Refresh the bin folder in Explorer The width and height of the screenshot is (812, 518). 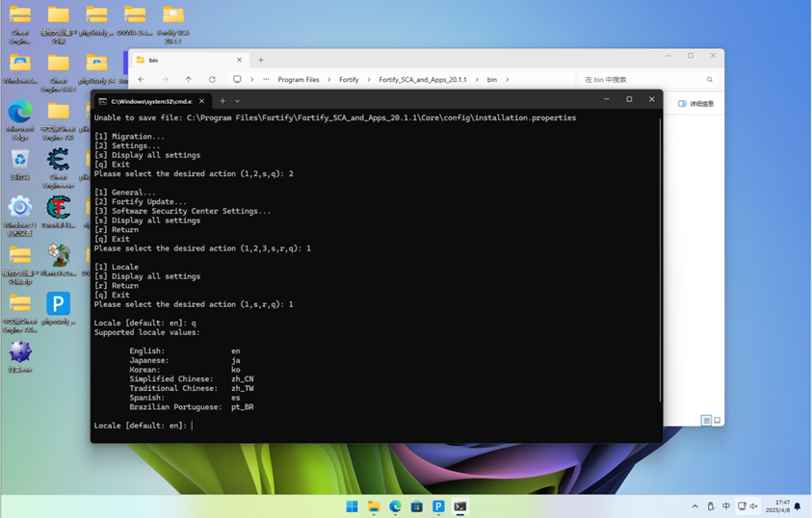(212, 79)
